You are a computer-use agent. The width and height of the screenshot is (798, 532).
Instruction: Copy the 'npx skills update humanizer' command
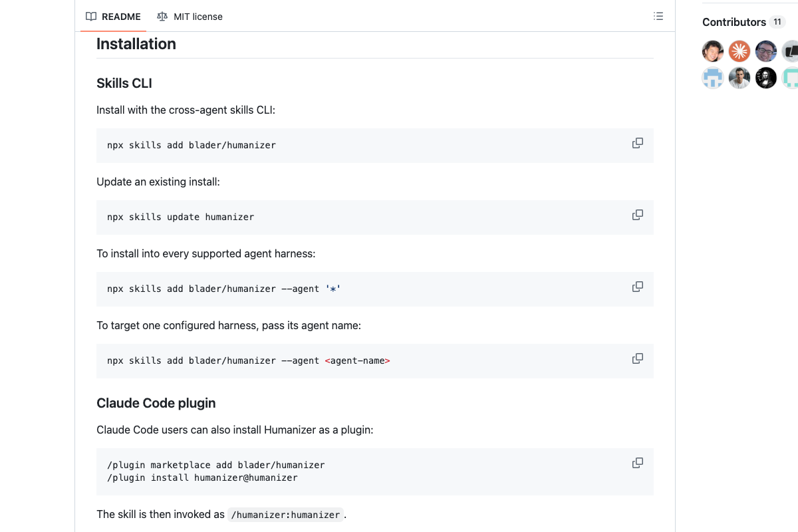tap(637, 215)
